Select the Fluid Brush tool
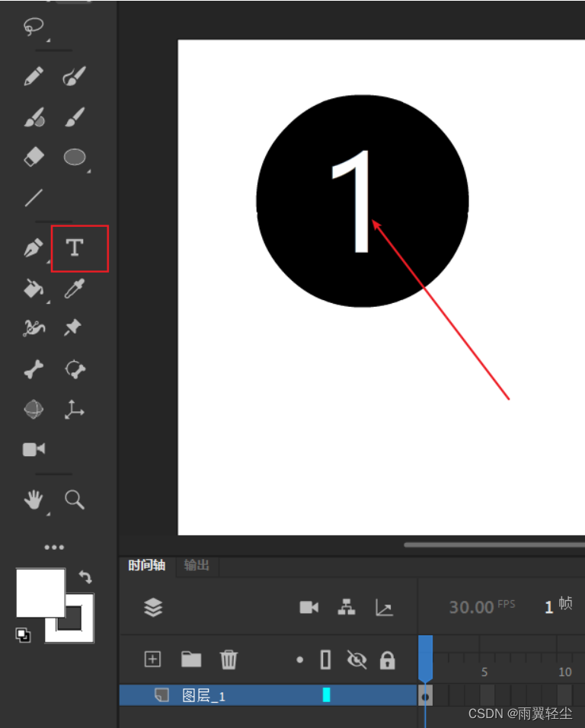The width and height of the screenshot is (585, 728). click(x=34, y=117)
